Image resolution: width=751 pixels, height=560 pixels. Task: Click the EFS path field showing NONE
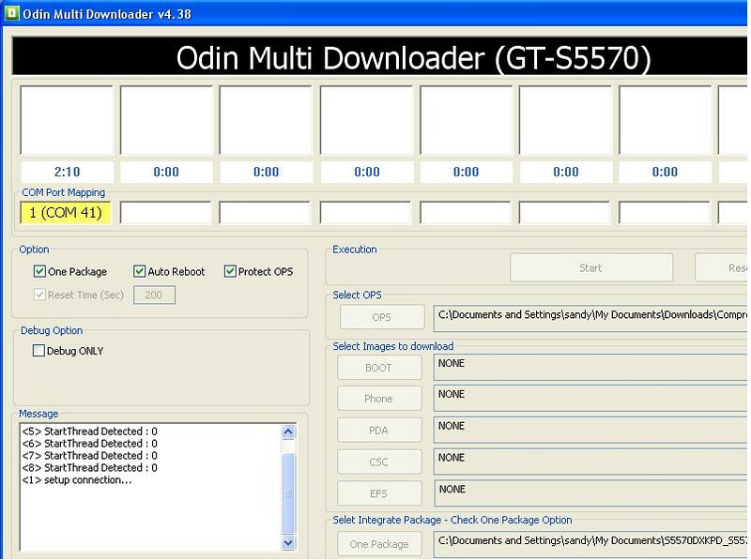[x=591, y=493]
